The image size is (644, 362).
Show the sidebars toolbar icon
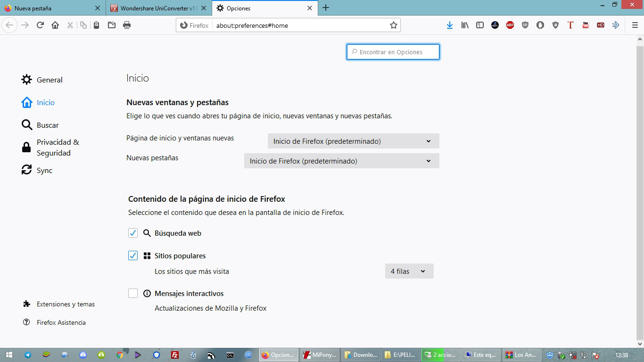point(480,25)
